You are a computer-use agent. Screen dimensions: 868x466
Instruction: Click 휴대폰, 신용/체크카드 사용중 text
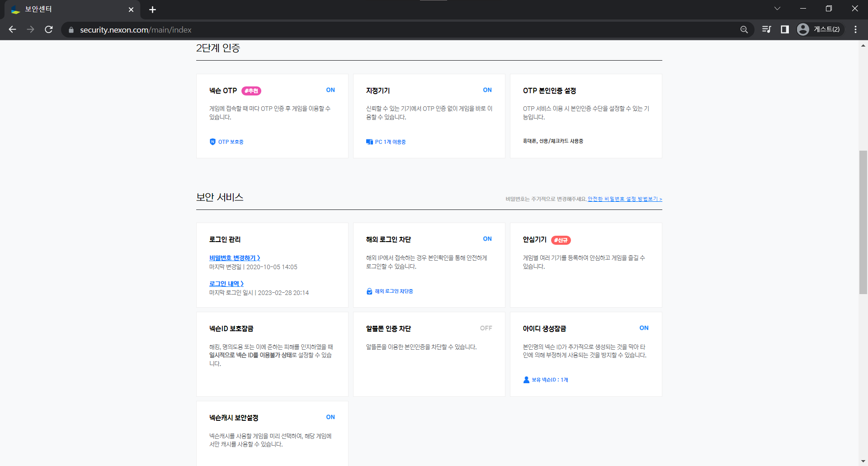pyautogui.click(x=553, y=141)
